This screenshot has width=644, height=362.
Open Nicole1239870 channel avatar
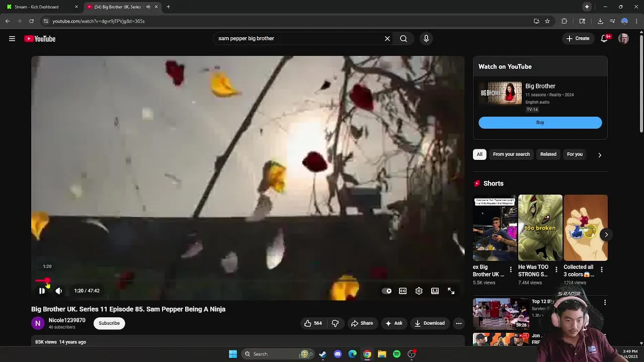(x=38, y=323)
